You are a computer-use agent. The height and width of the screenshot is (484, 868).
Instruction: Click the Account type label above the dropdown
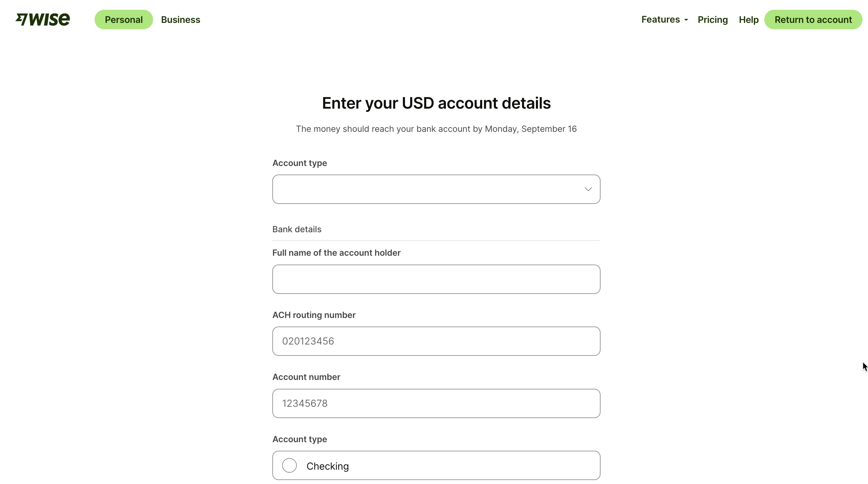point(299,163)
